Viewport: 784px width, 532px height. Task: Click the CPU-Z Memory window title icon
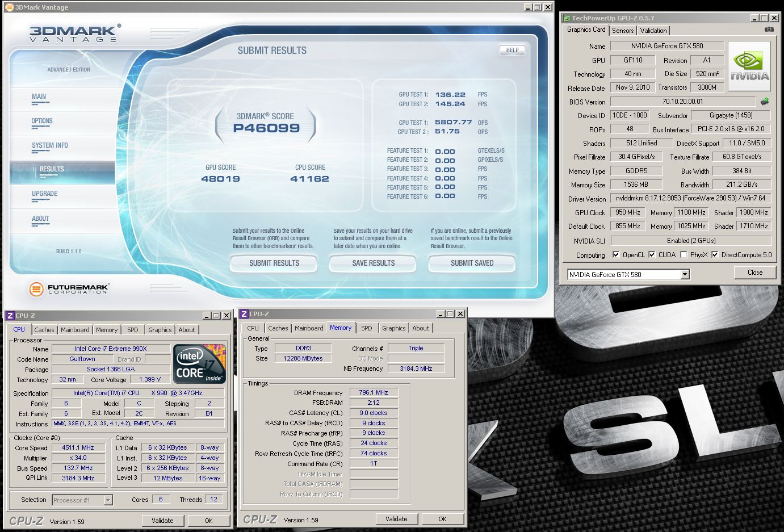pyautogui.click(x=244, y=314)
